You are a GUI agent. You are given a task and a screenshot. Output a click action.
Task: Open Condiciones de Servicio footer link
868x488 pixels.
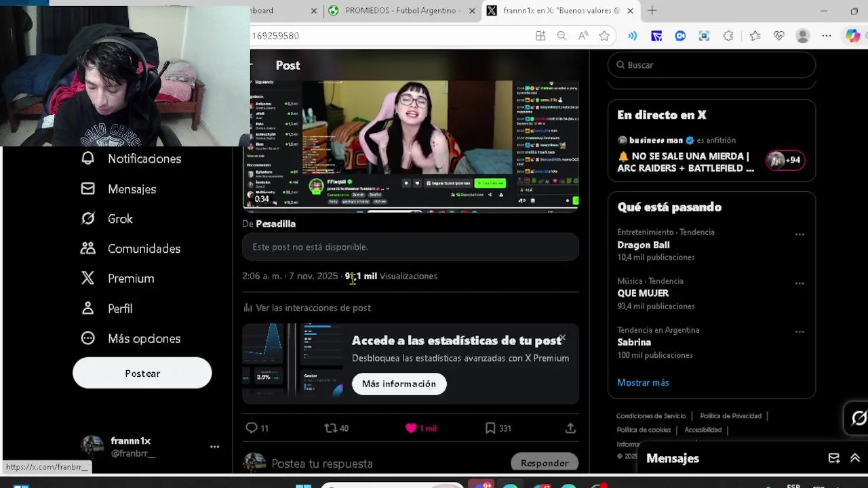pyautogui.click(x=651, y=416)
